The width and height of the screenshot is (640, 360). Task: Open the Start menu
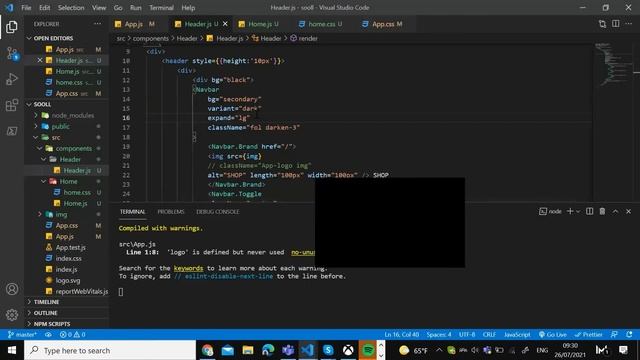[x=12, y=350]
